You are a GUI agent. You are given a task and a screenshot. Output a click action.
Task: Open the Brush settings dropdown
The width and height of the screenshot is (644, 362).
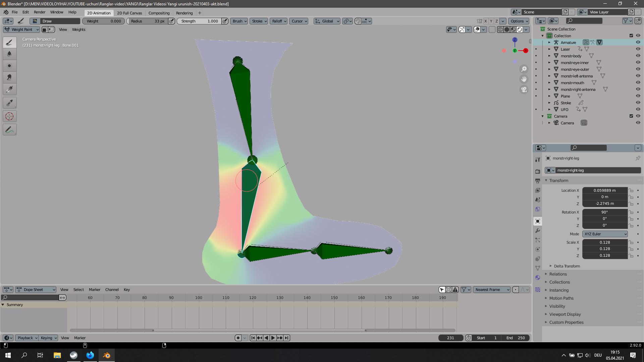239,21
